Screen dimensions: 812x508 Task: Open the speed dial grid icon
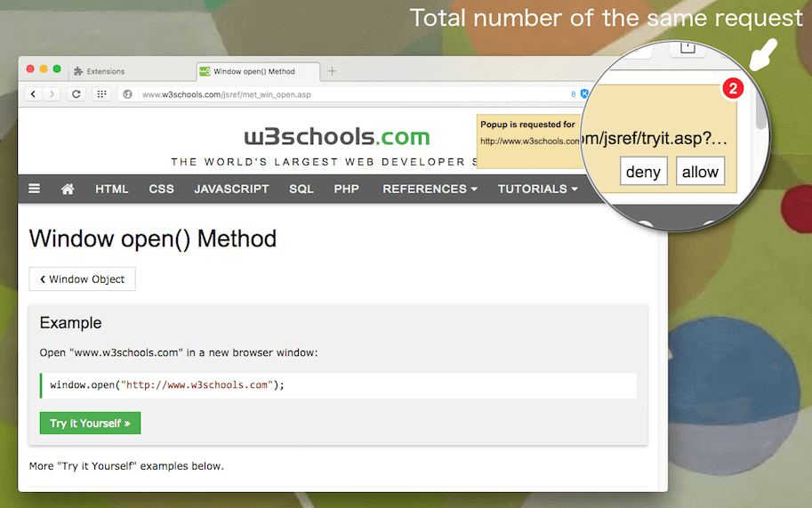101,93
